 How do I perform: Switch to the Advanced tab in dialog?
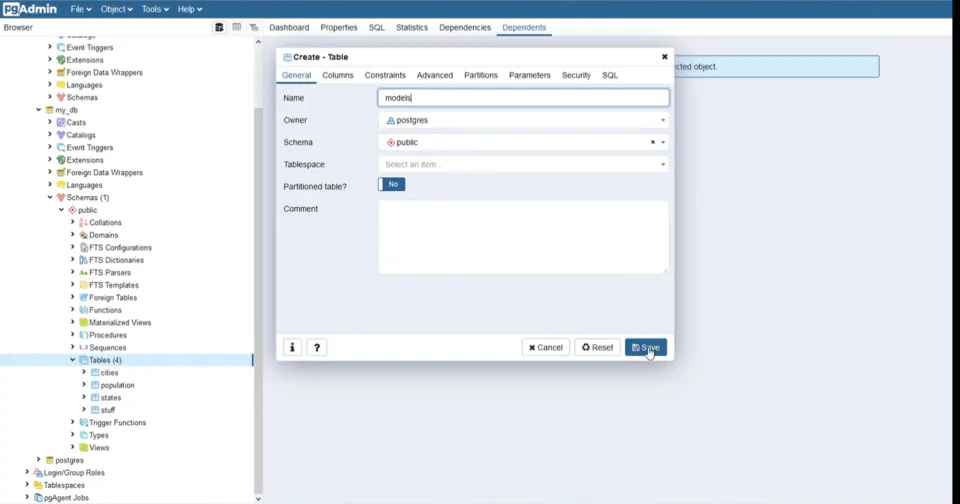(x=435, y=75)
